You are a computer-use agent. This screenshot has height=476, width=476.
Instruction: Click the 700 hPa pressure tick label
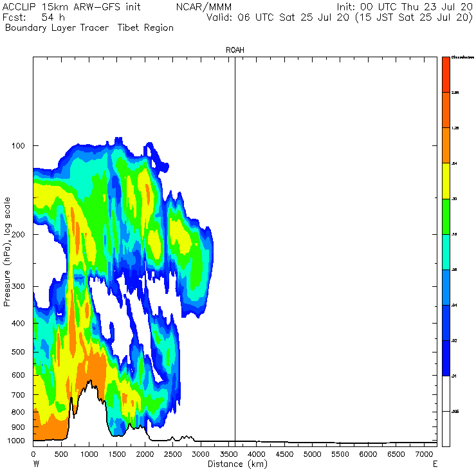(18, 395)
